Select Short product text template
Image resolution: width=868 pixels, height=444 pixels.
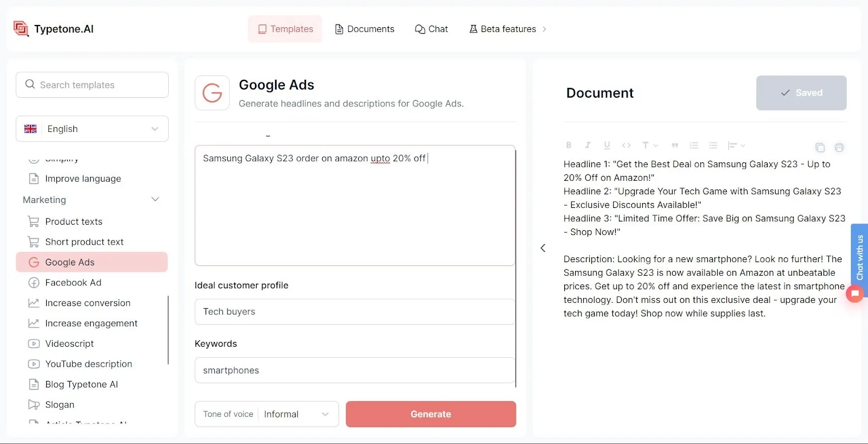(85, 242)
